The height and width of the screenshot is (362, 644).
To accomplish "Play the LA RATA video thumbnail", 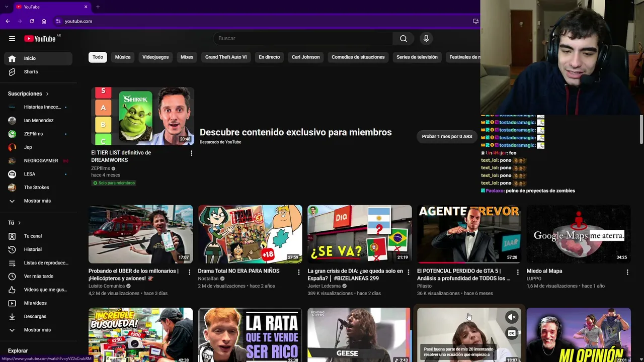I will [x=250, y=335].
